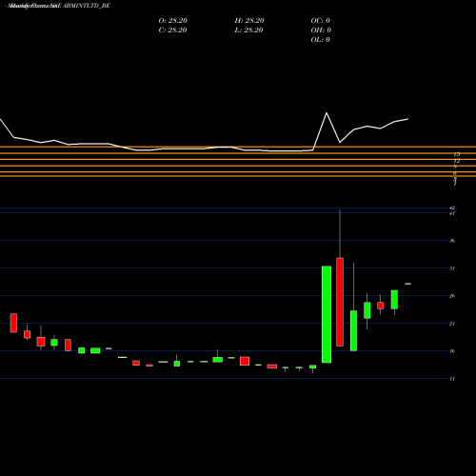The width and height of the screenshot is (476, 476).
Task: Select the open value O: 28.20
Action: pyautogui.click(x=173, y=21)
